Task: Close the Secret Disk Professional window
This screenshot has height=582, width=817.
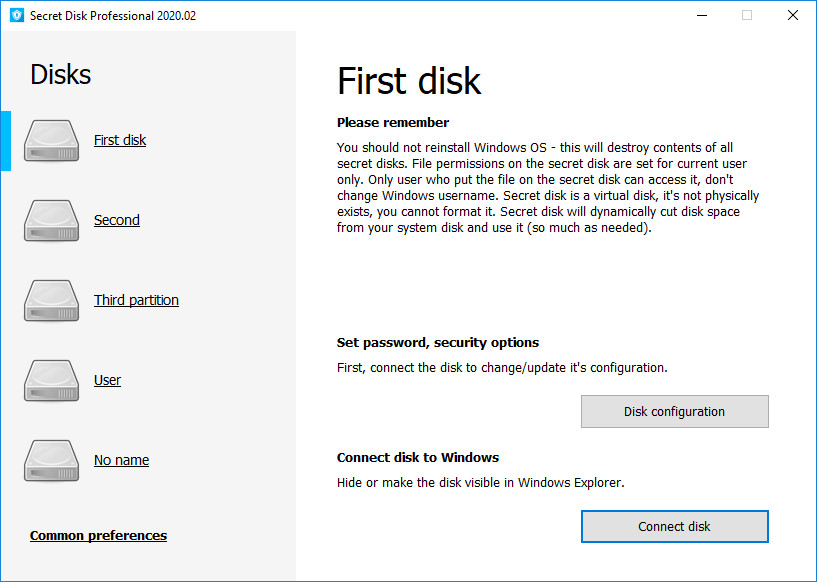Action: 793,16
